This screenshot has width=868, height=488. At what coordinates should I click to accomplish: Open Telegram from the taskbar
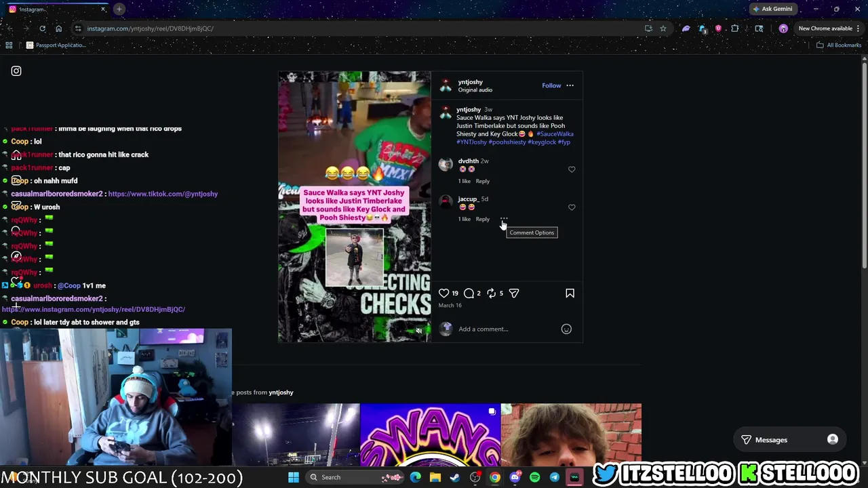(x=554, y=477)
